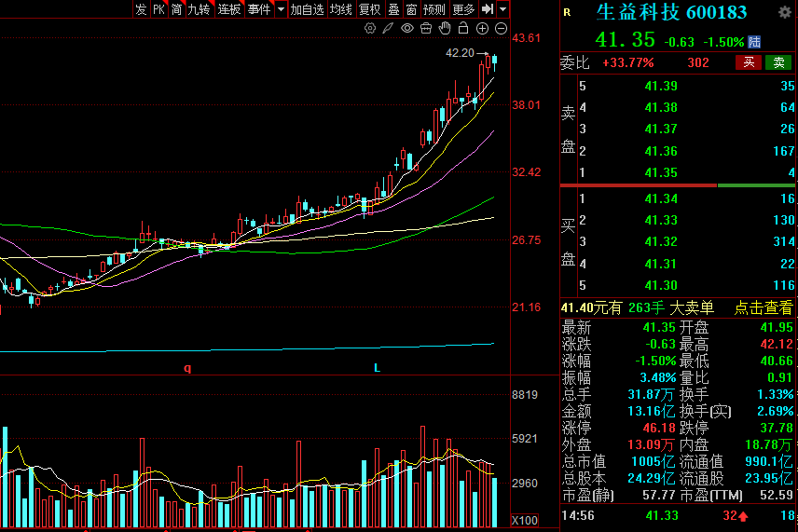Screen dimensions: 798x532
Task: Toggle the eye visibility icon
Action: [x=407, y=29]
